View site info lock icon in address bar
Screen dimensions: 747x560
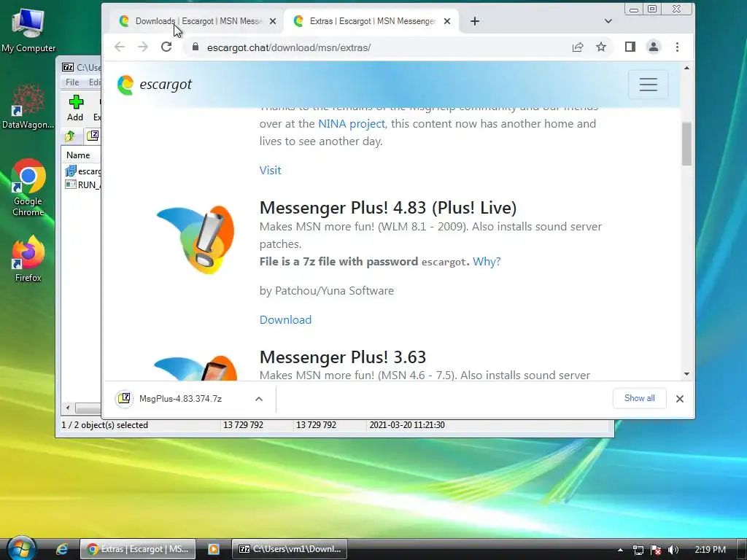(x=195, y=47)
